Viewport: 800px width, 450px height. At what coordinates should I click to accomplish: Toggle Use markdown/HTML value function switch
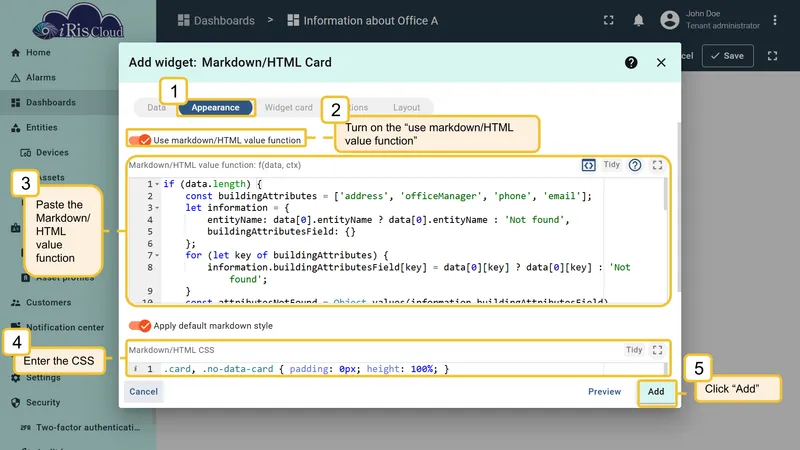point(140,140)
